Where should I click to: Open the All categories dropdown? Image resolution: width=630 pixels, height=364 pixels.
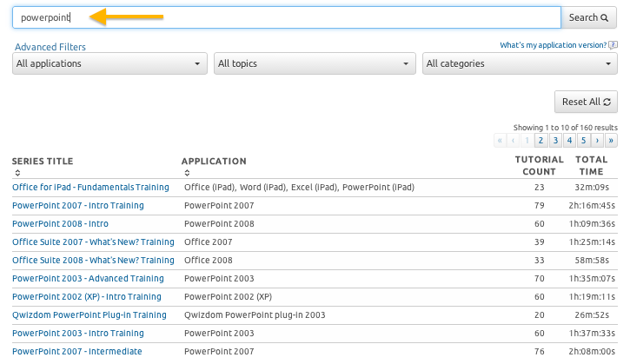point(520,63)
